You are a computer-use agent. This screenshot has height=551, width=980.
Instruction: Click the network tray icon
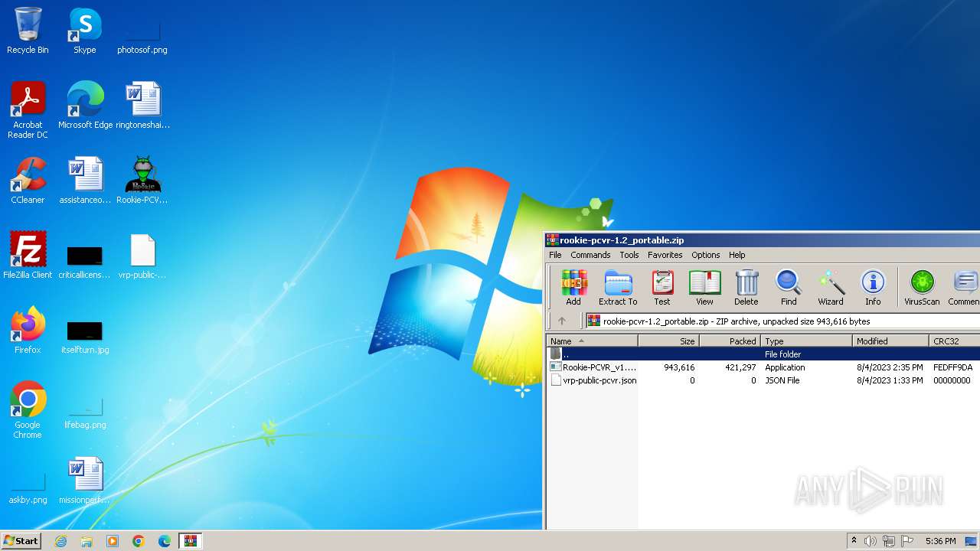click(x=889, y=541)
